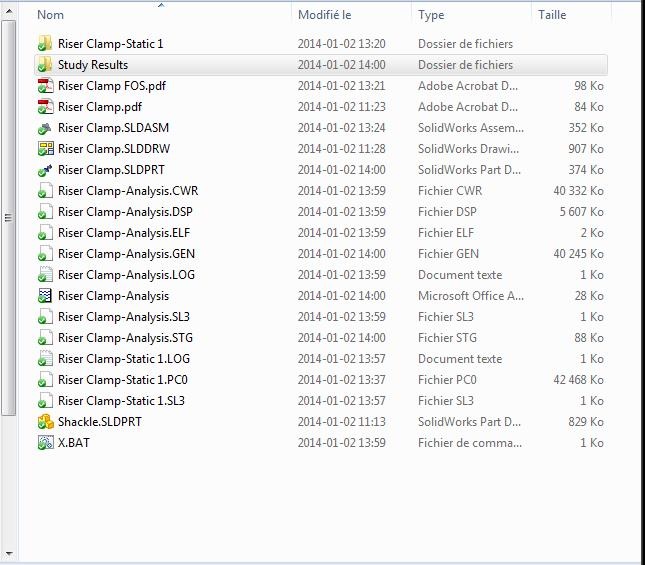Click the file icon of Riser Clamp-Analysis.GEN

(45, 254)
